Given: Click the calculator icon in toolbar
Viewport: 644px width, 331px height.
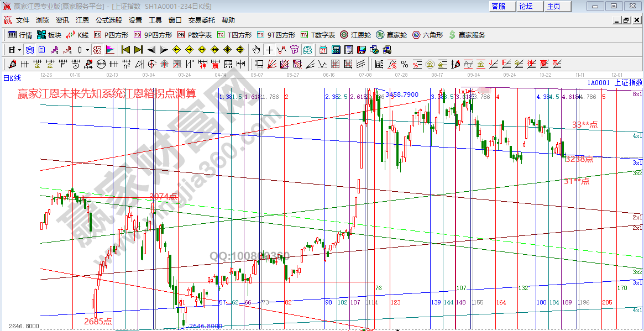Looking at the screenshot, I should 336,50.
